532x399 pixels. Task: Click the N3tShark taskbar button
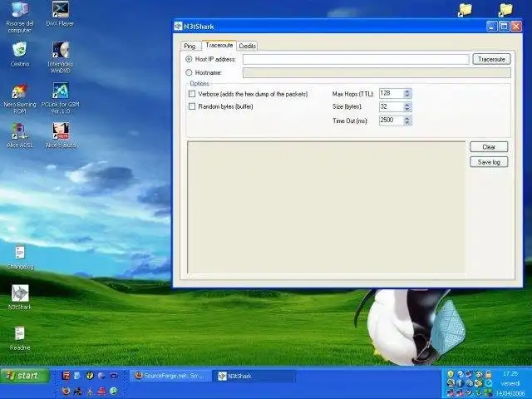[x=254, y=376]
